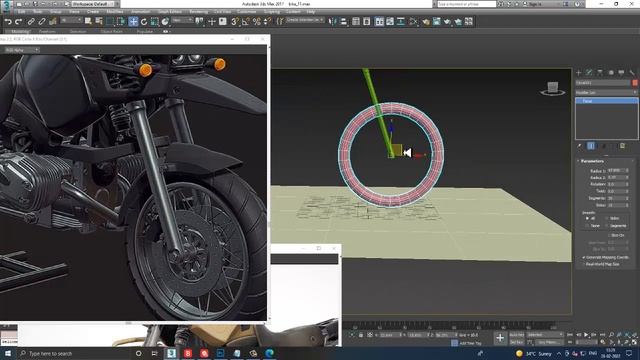Select the Segments smooth radio option

tap(607, 225)
